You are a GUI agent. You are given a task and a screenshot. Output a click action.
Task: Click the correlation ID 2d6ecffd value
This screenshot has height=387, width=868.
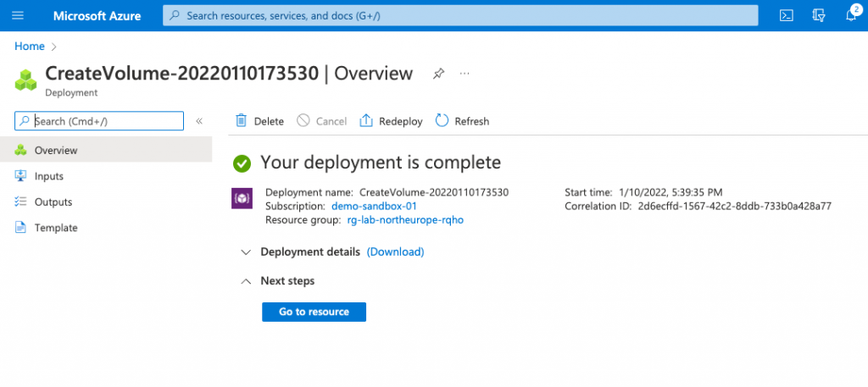pos(735,207)
